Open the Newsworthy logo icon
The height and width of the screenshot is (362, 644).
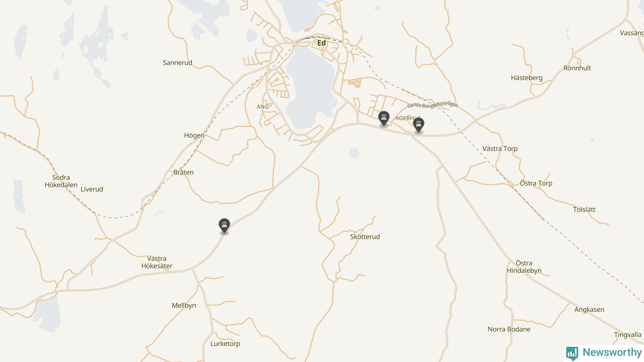572,353
